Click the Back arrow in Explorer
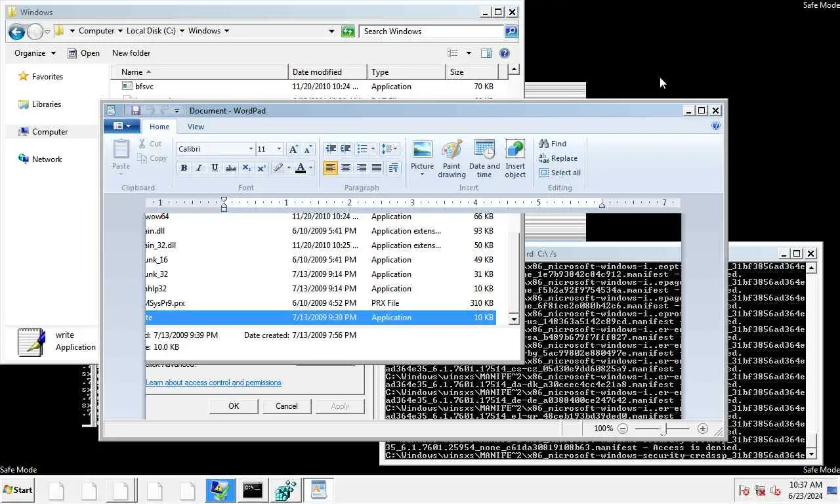The width and height of the screenshot is (840, 504). [x=16, y=31]
